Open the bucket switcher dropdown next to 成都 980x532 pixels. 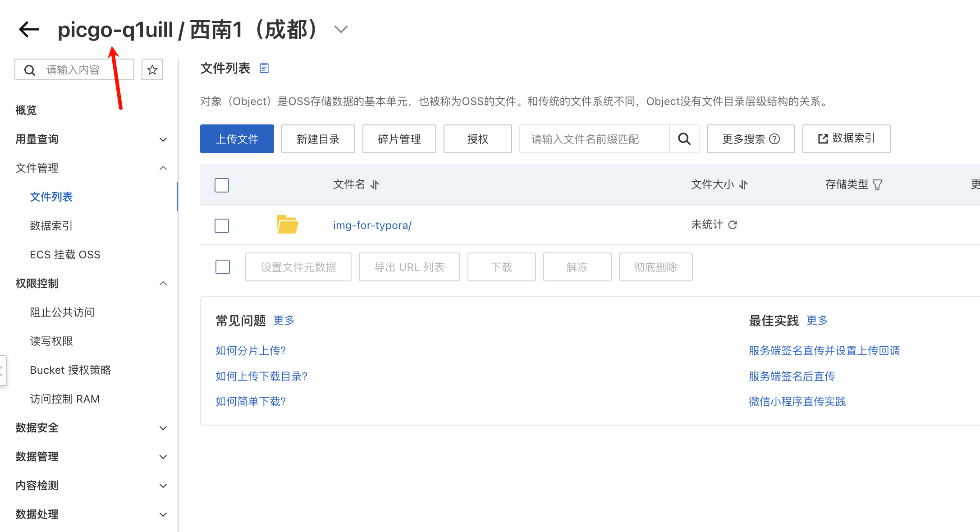click(x=341, y=29)
